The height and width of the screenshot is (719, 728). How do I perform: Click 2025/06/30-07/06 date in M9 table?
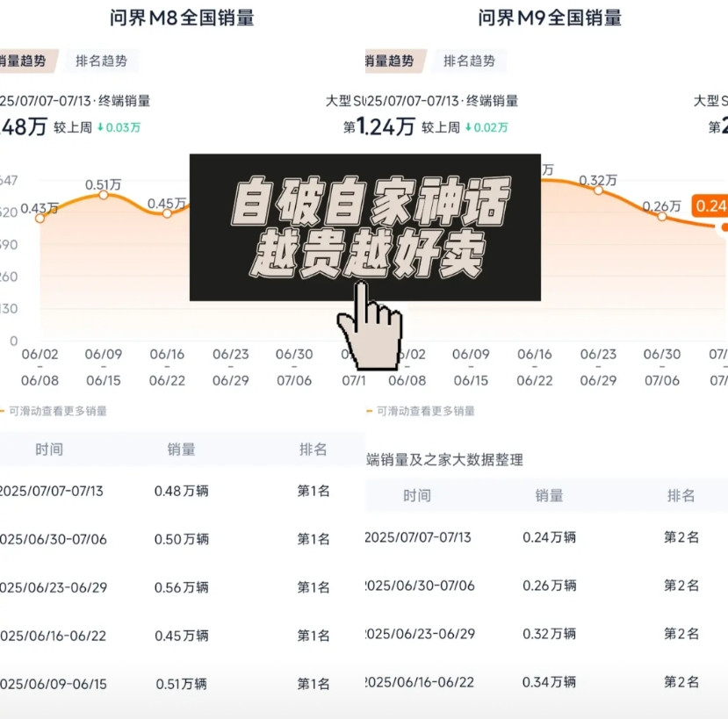[x=420, y=586]
